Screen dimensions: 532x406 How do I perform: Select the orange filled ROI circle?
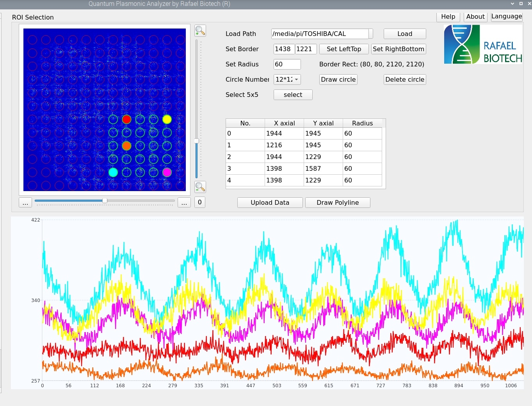[126, 146]
